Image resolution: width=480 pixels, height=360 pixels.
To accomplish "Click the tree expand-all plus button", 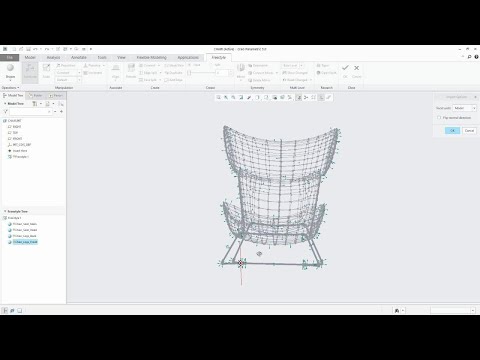I will point(61,111).
